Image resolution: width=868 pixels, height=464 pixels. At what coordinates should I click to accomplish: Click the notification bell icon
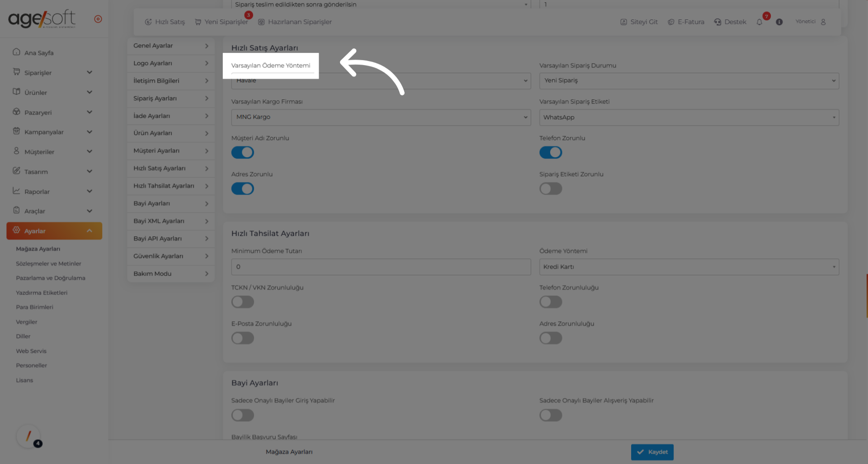click(759, 22)
